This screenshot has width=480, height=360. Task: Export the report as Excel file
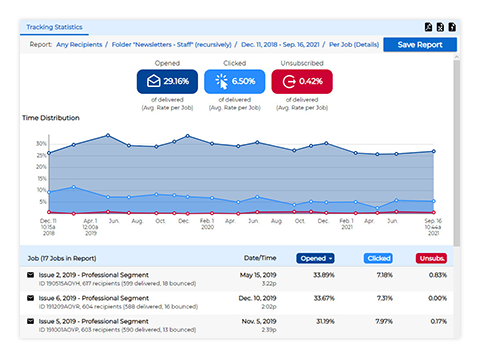pos(440,27)
